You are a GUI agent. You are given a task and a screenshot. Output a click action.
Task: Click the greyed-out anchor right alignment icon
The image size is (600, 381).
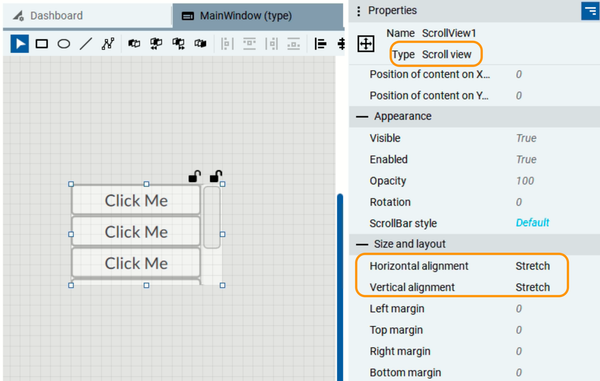tap(272, 44)
